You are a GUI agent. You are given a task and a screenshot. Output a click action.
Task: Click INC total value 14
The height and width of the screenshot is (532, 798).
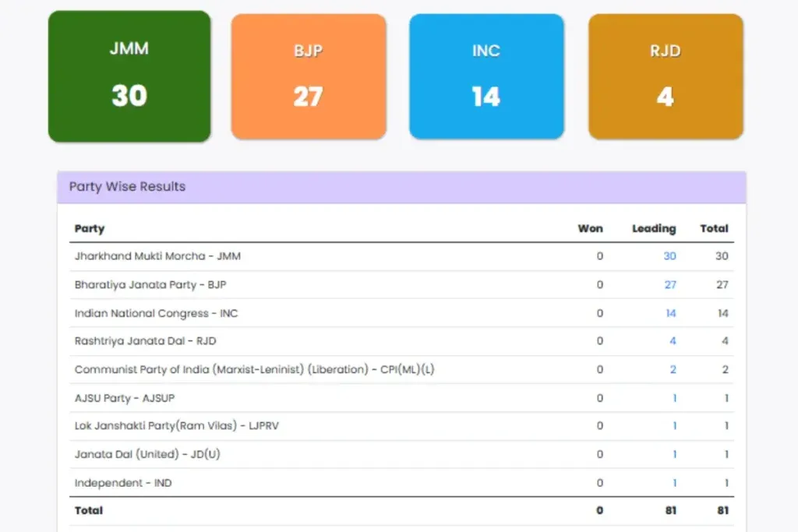coord(722,313)
